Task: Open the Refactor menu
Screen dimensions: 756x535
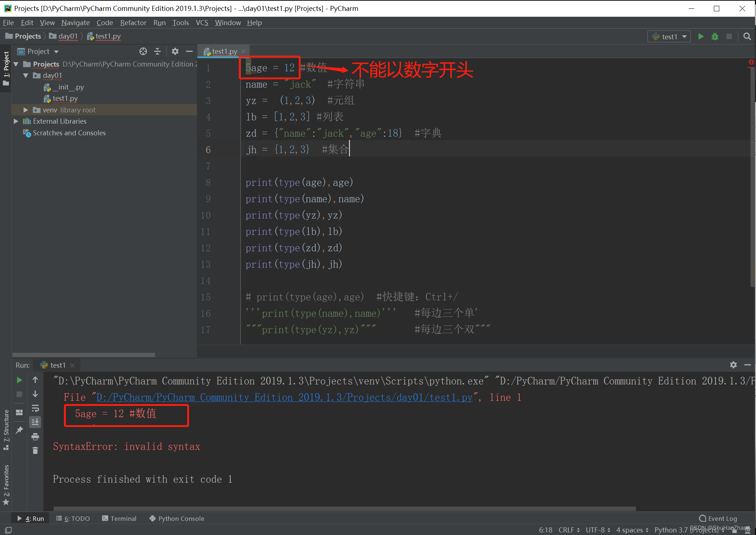Action: (133, 23)
